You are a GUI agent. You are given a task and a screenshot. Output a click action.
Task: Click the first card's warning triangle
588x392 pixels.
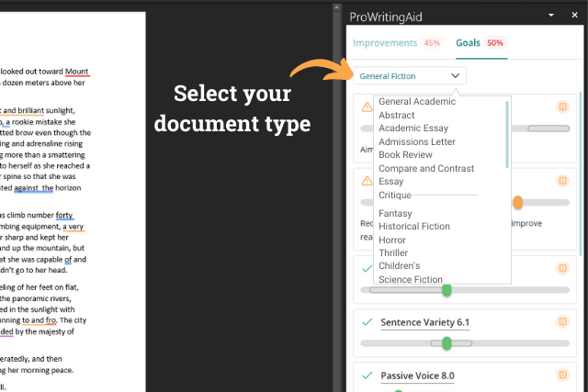367,107
